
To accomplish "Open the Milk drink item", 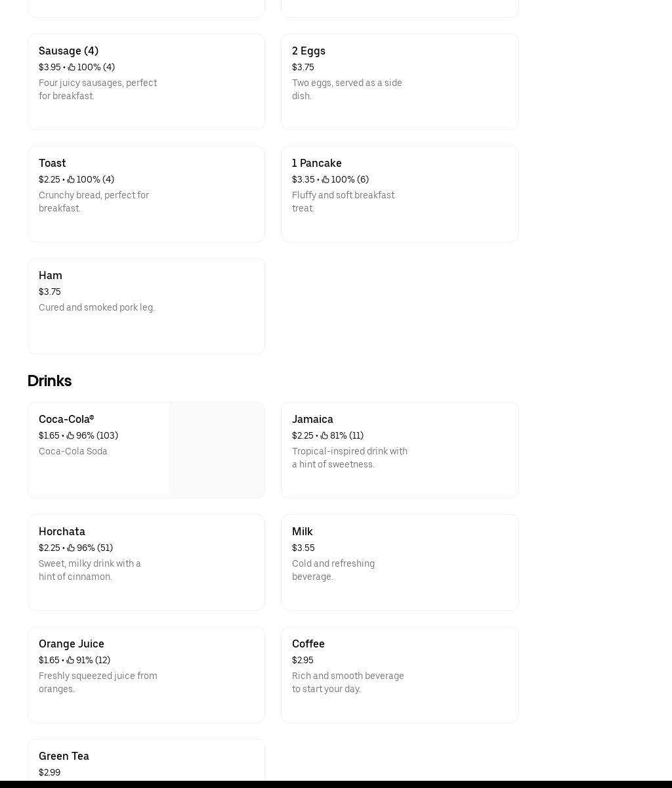I will click(x=400, y=562).
